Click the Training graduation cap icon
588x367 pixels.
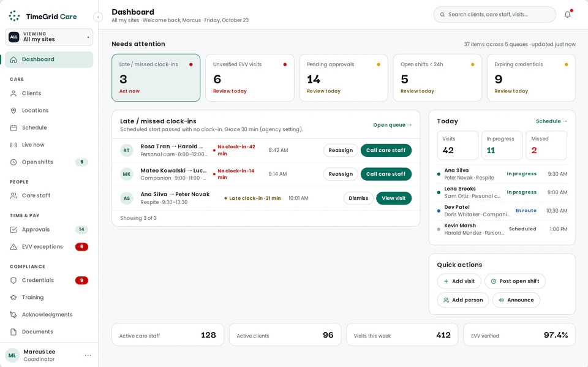(13, 298)
